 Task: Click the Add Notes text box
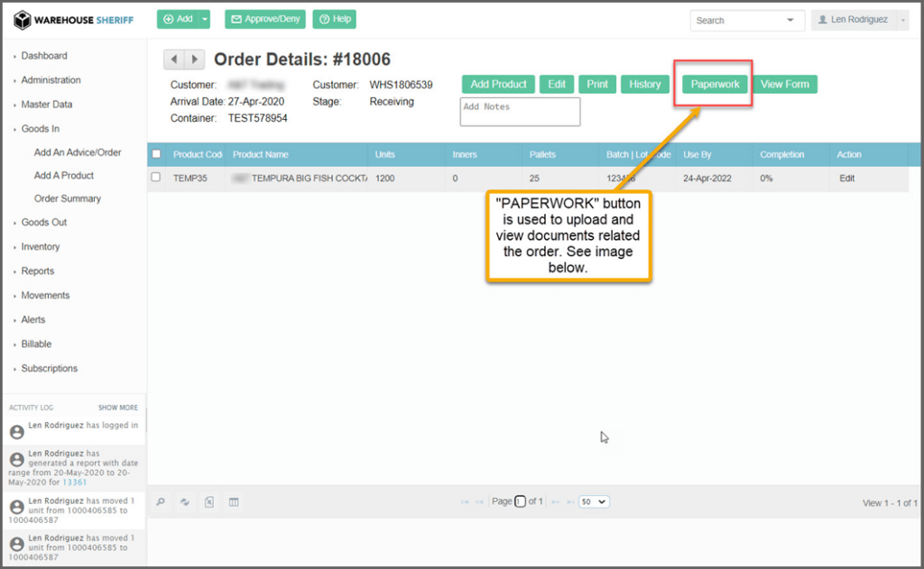point(520,112)
